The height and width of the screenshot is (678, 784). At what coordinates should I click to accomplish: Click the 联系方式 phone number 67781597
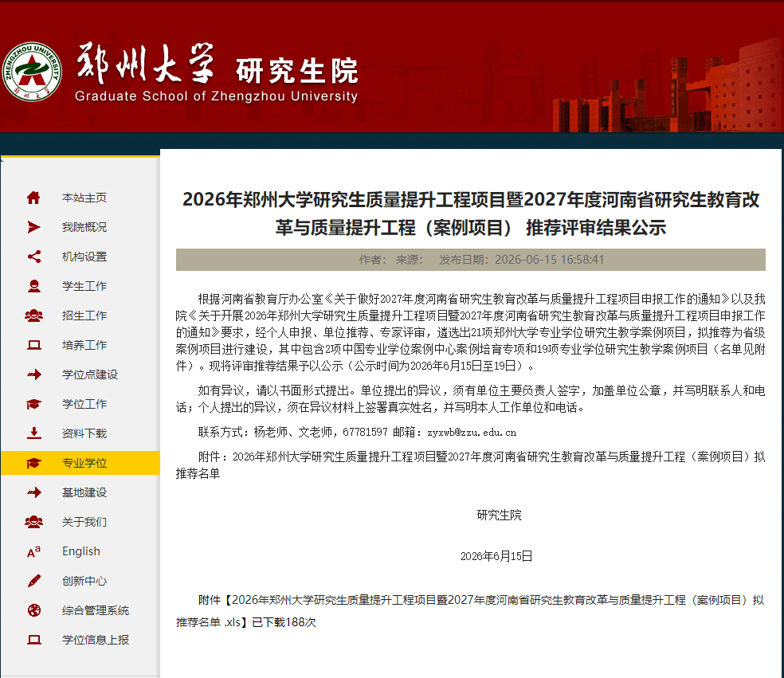[365, 432]
